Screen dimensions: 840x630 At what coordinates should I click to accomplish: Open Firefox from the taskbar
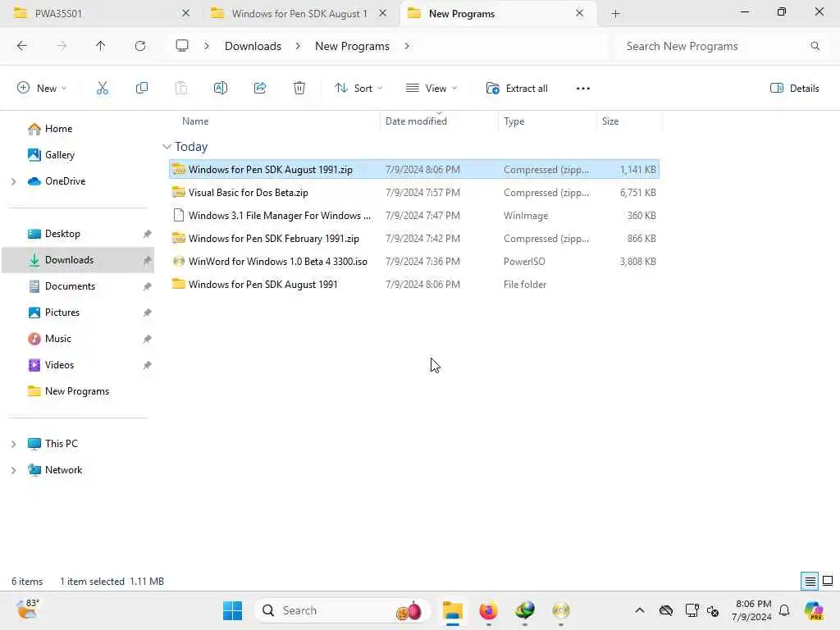point(488,610)
